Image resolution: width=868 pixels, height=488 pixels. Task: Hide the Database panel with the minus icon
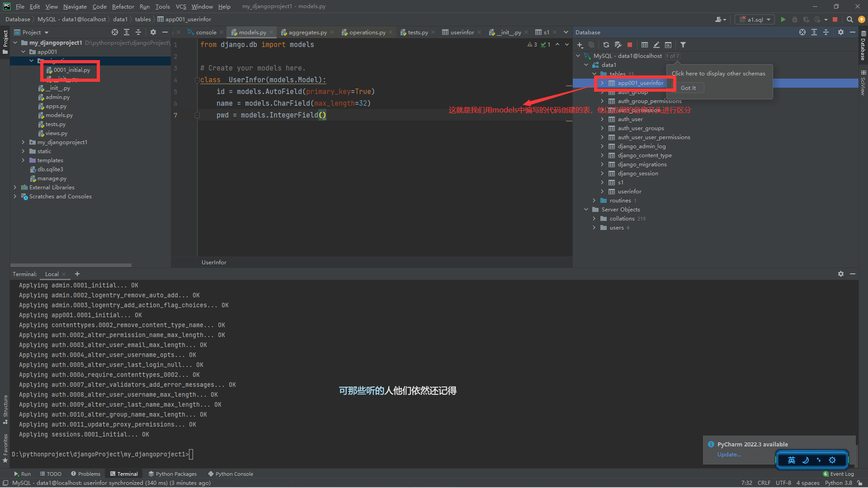point(852,32)
